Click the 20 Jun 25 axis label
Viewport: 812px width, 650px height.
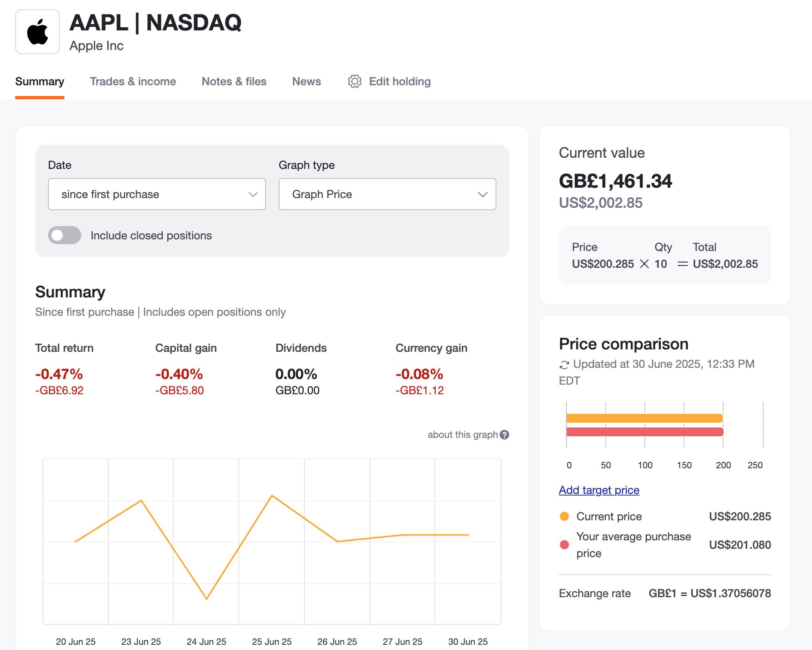pyautogui.click(x=76, y=642)
